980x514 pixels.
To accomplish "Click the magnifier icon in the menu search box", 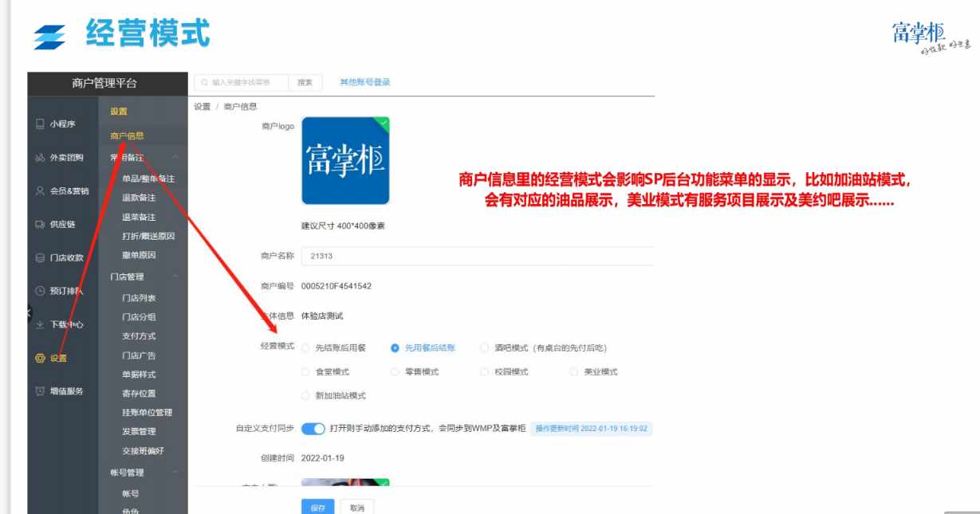I will click(x=204, y=82).
